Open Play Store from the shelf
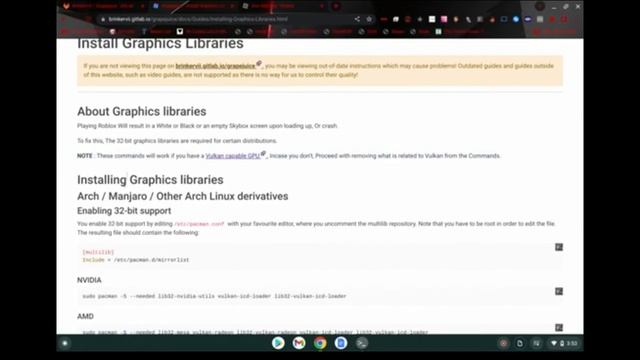 [278, 343]
